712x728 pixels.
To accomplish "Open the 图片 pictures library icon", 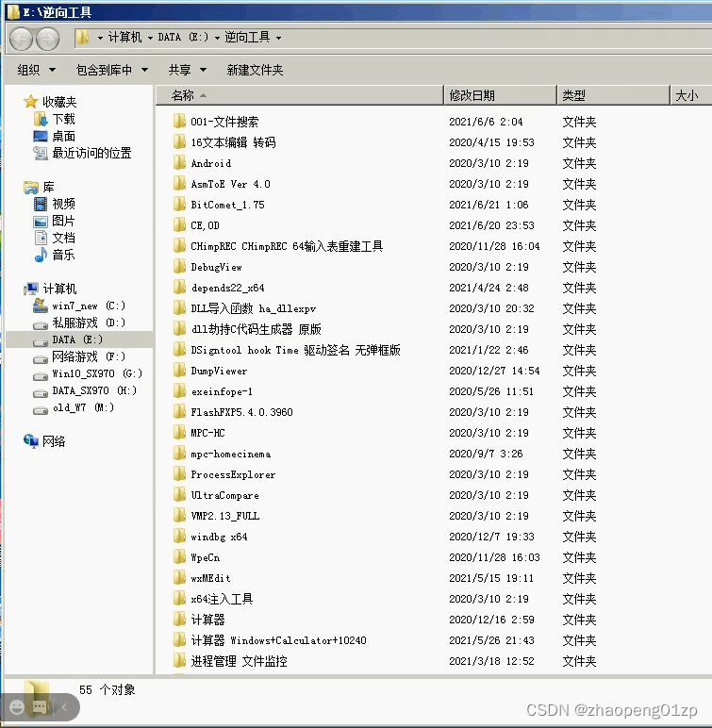I will pyautogui.click(x=41, y=221).
